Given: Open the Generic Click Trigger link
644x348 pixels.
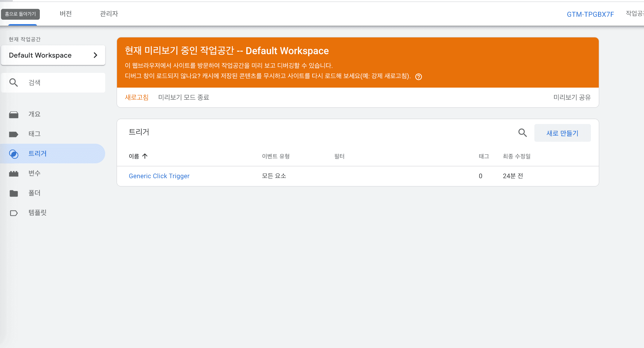Looking at the screenshot, I should tap(159, 176).
